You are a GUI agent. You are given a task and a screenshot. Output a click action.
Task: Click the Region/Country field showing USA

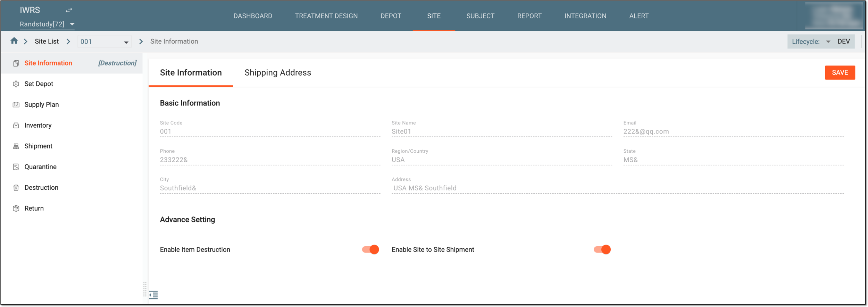502,160
